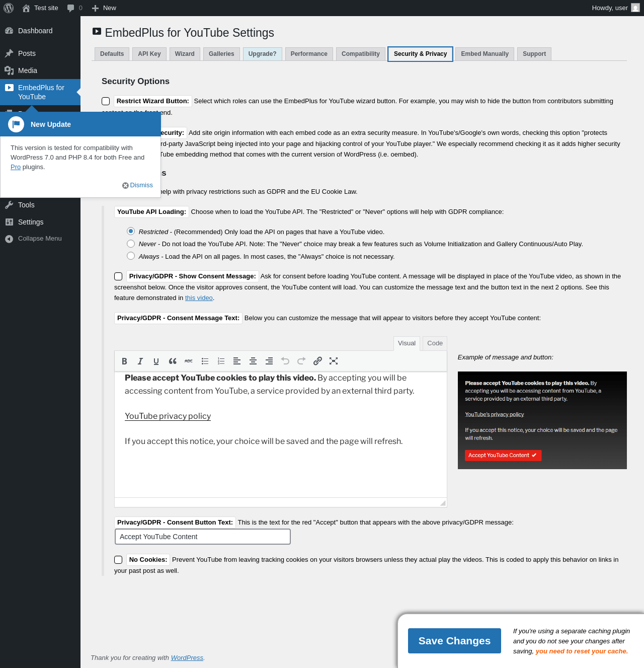Enable the Restrict Wizard Button checkbox
This screenshot has height=668, width=644.
[x=106, y=101]
